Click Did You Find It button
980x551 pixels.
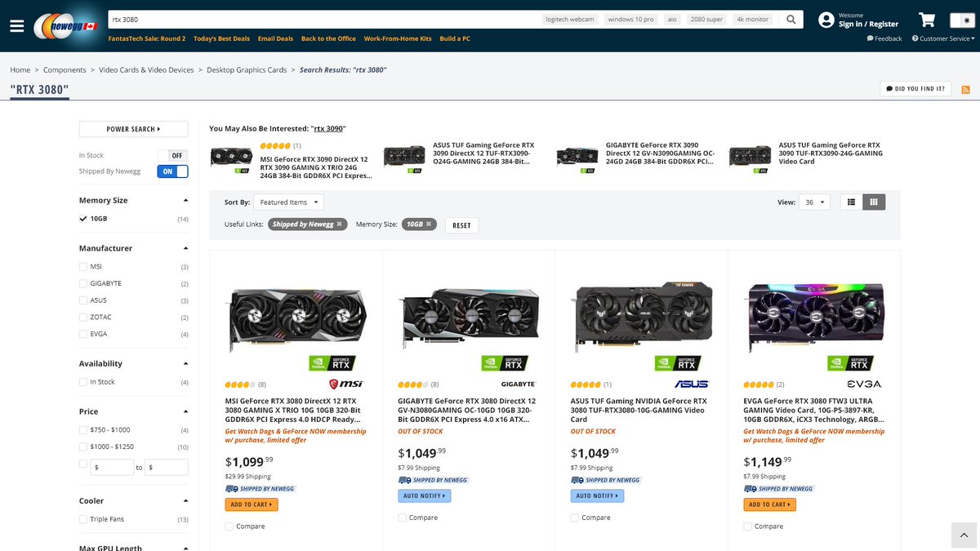click(915, 88)
